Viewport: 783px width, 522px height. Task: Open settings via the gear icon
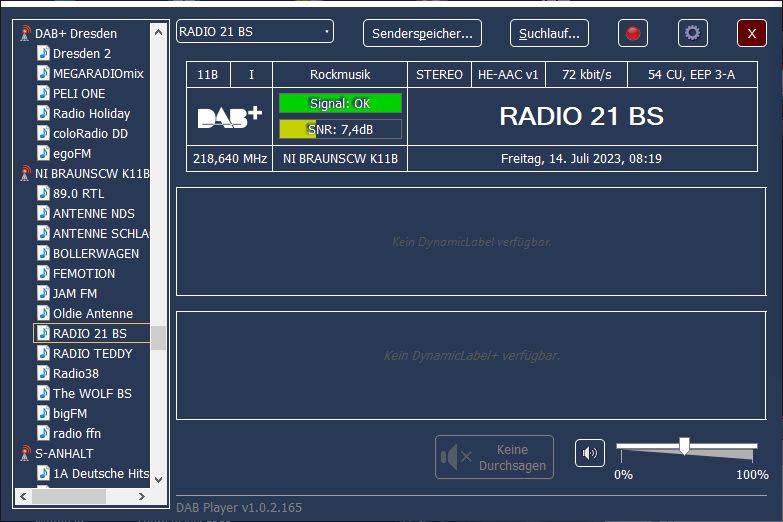click(692, 33)
